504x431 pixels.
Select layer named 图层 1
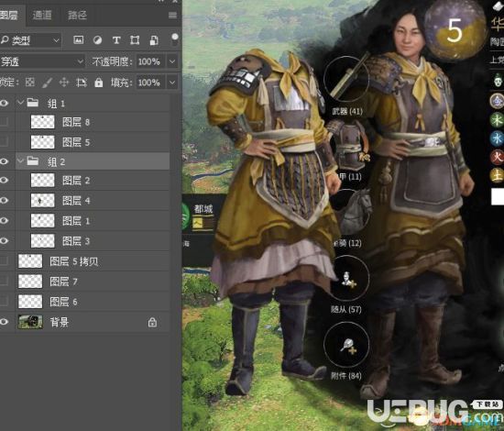(76, 221)
